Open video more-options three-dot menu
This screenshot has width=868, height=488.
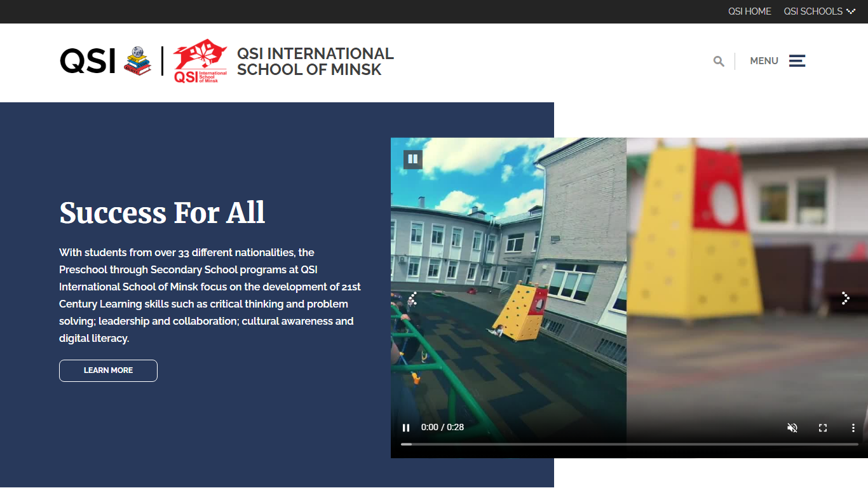tap(853, 428)
